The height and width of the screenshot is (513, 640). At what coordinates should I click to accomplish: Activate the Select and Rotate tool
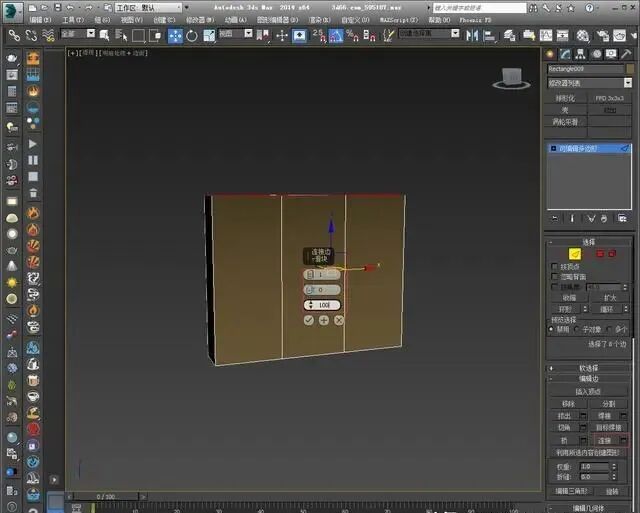point(192,36)
